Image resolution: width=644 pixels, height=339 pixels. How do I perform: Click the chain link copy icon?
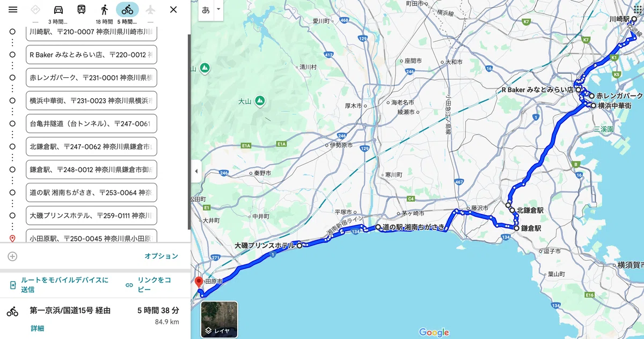coord(129,285)
